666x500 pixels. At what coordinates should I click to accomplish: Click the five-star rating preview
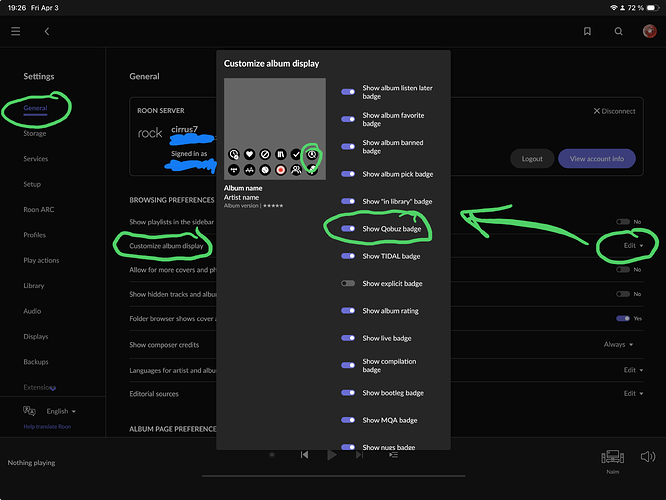tap(273, 206)
